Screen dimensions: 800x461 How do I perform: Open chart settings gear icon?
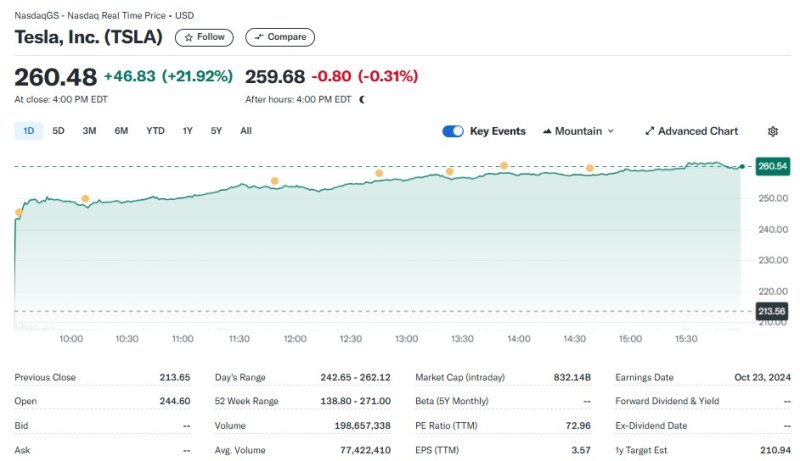click(x=772, y=131)
